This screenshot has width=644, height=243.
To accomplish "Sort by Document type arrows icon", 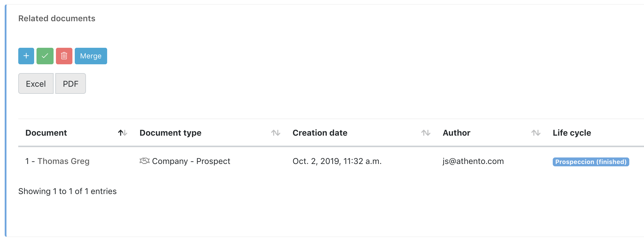I will pos(275,133).
